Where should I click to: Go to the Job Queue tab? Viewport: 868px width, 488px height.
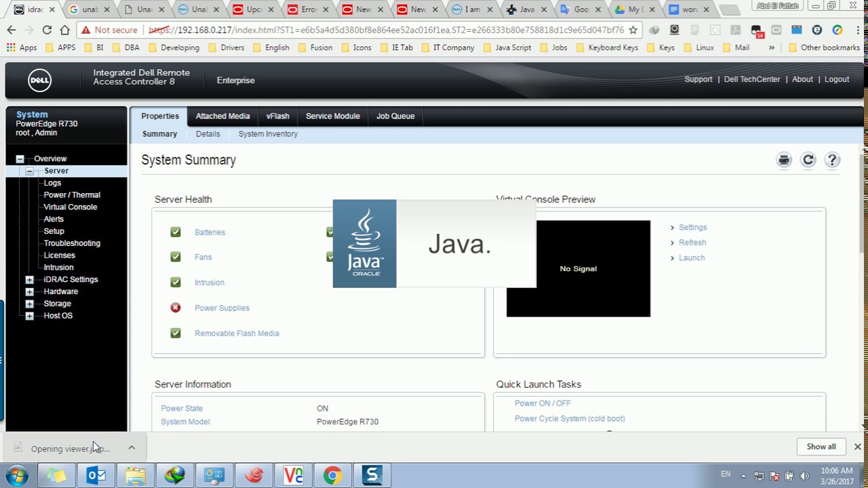[x=395, y=116]
